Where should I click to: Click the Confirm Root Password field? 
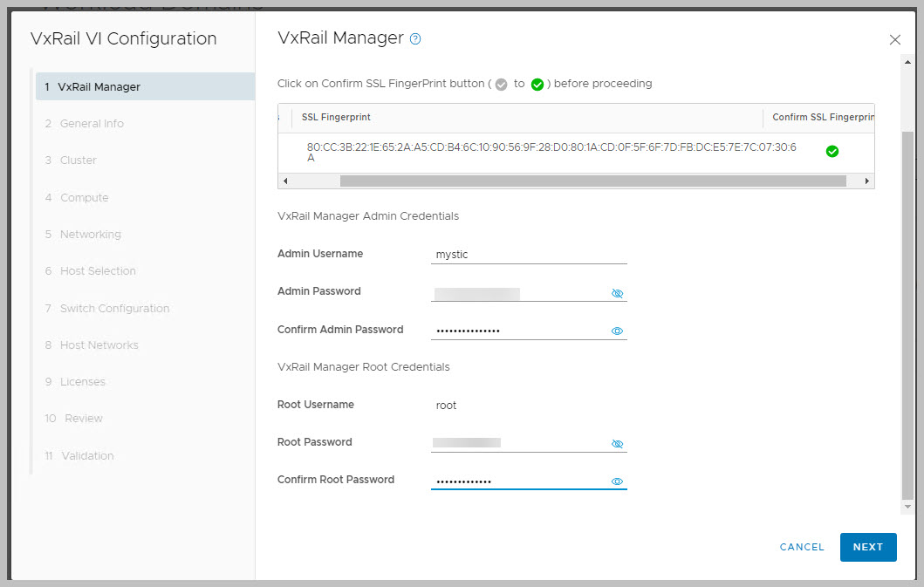click(518, 481)
